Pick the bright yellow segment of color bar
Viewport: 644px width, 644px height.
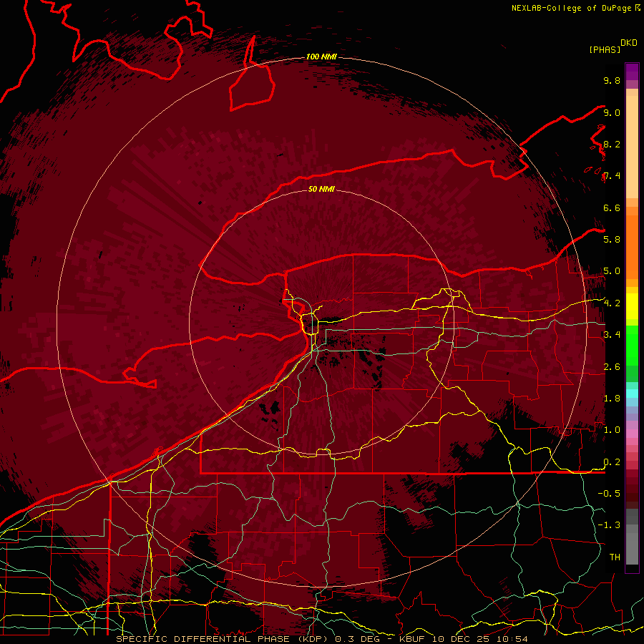click(x=632, y=306)
